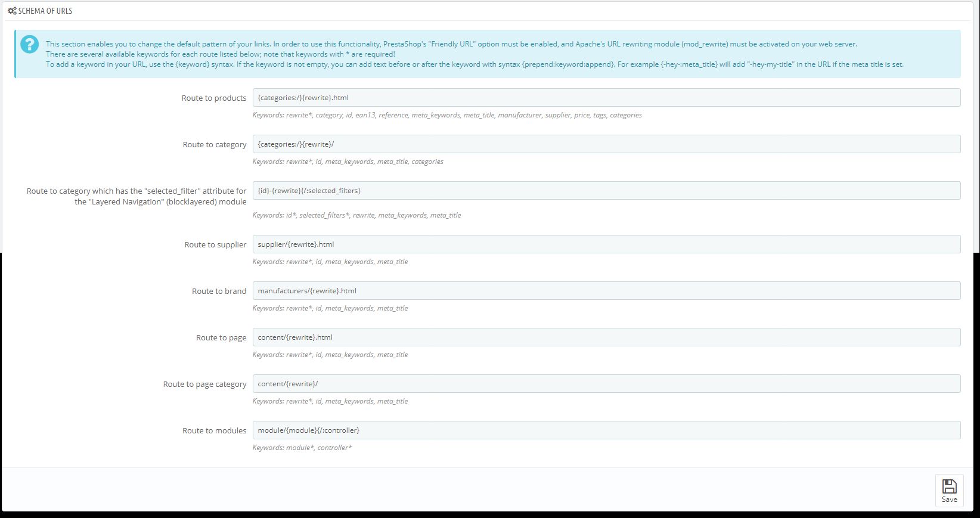Click the "Route to products" label

point(214,98)
